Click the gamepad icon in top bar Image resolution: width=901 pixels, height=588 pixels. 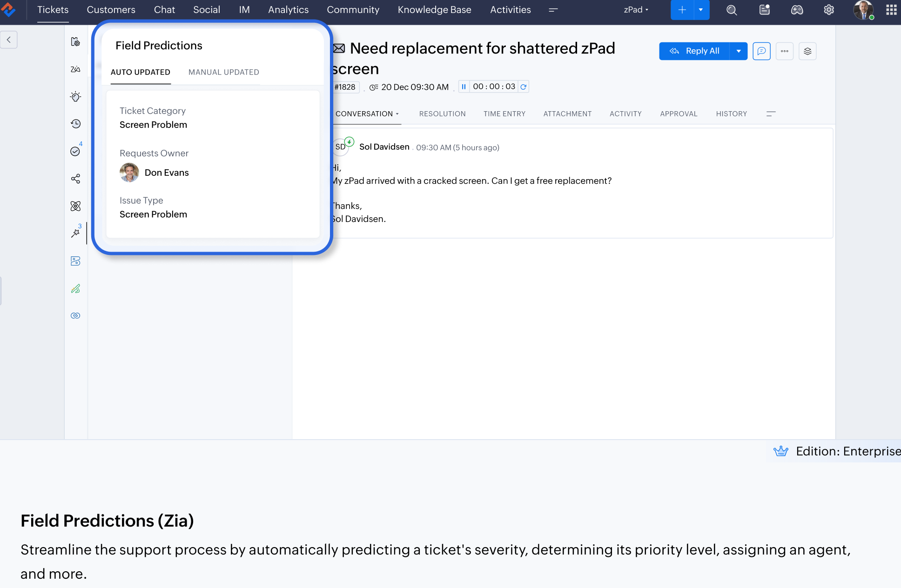[x=797, y=10]
